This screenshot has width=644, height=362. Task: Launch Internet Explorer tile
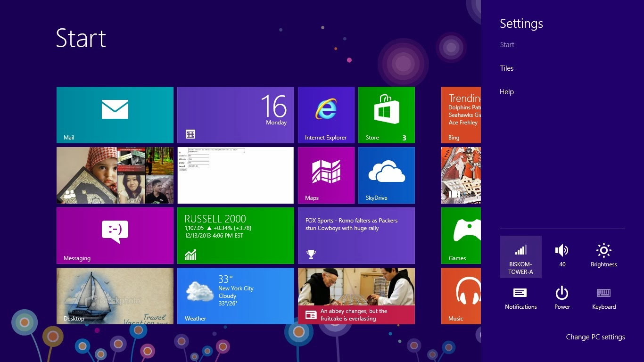point(326,115)
